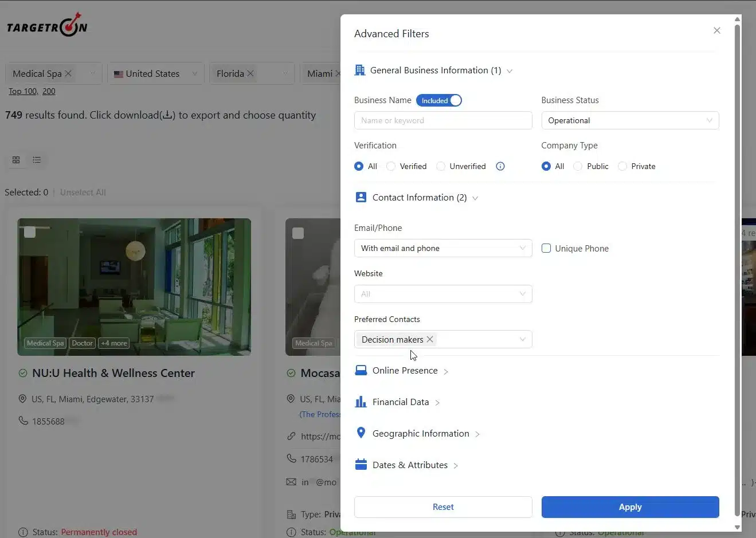Image resolution: width=756 pixels, height=538 pixels.
Task: Expand the Online Presence section
Action: [x=405, y=371]
